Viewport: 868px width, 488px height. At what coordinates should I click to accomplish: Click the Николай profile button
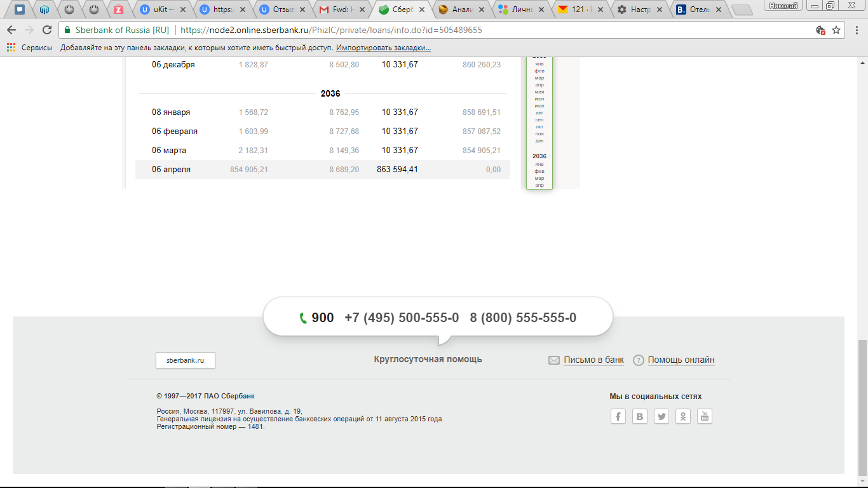[783, 5]
